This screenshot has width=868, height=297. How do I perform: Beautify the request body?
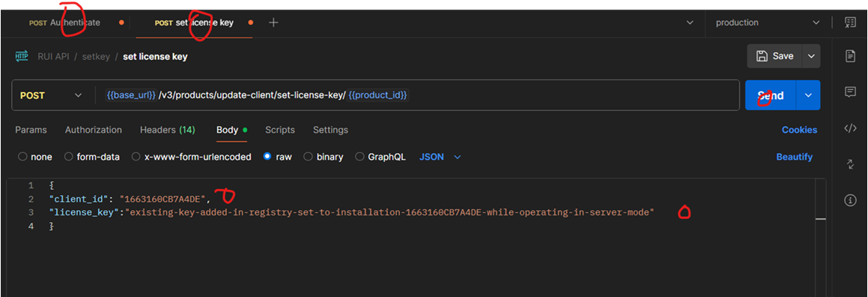click(x=795, y=157)
